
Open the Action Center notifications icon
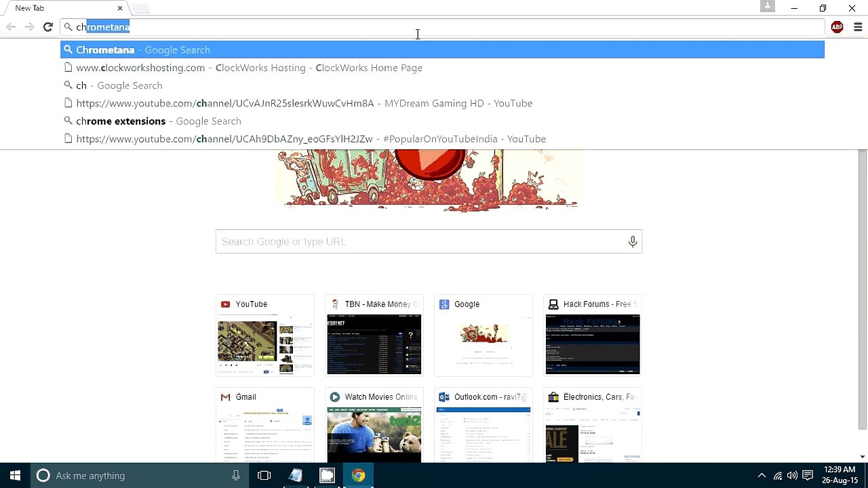(808, 476)
